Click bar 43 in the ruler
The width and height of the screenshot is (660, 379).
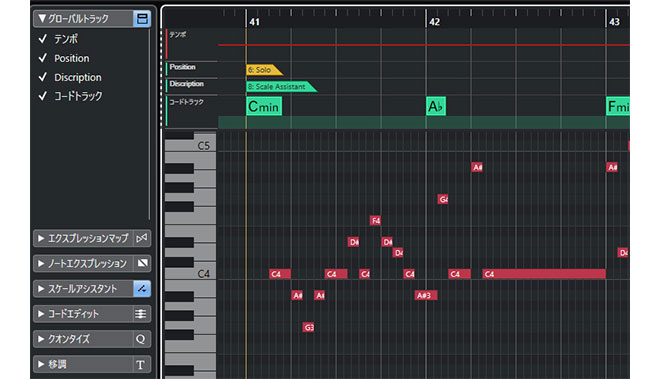614,21
